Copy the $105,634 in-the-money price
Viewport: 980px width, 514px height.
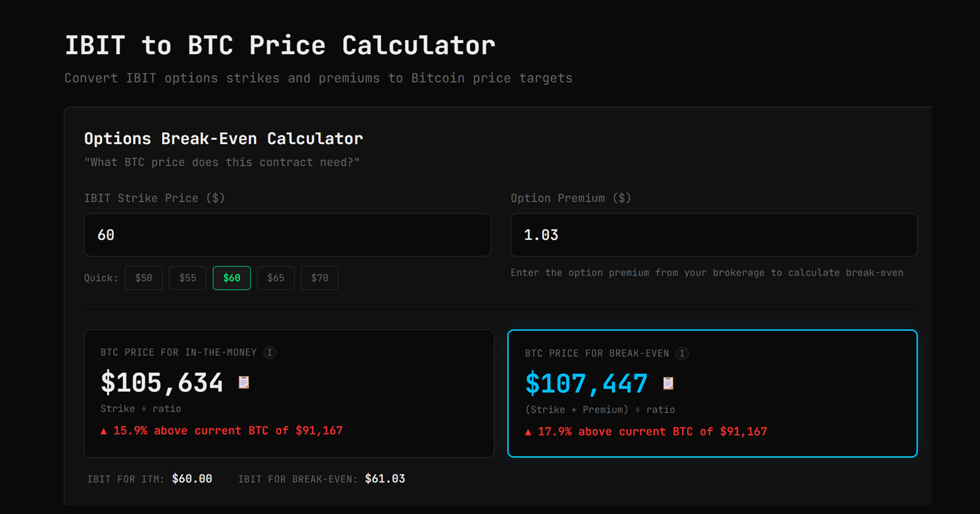coord(161,382)
